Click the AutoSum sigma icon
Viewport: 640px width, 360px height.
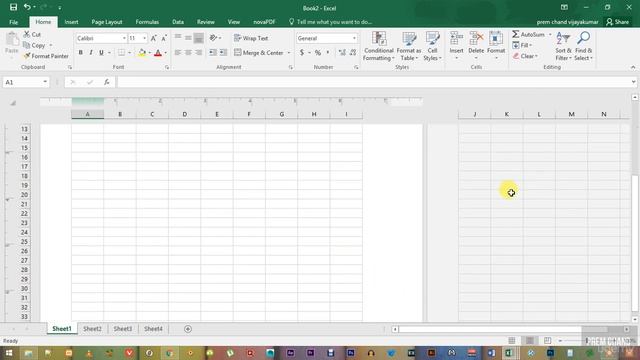tap(516, 34)
